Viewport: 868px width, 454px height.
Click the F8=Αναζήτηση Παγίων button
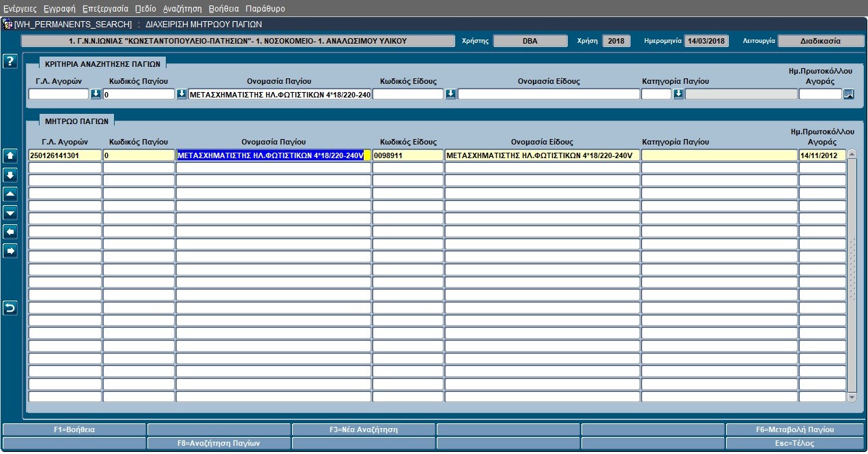pyautogui.click(x=219, y=443)
